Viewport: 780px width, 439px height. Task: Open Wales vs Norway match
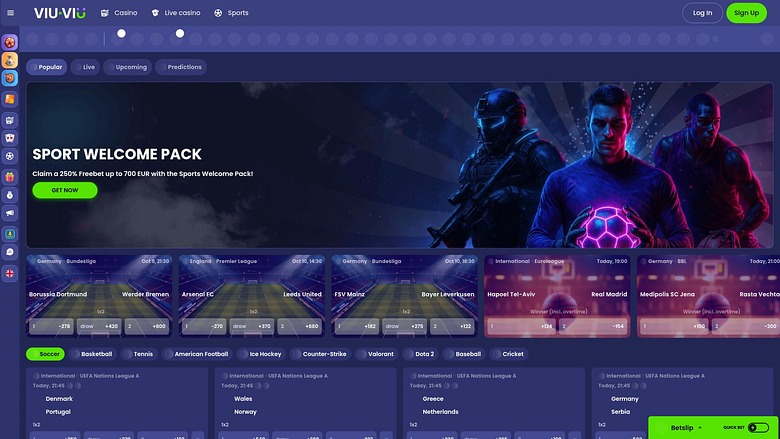click(x=305, y=403)
